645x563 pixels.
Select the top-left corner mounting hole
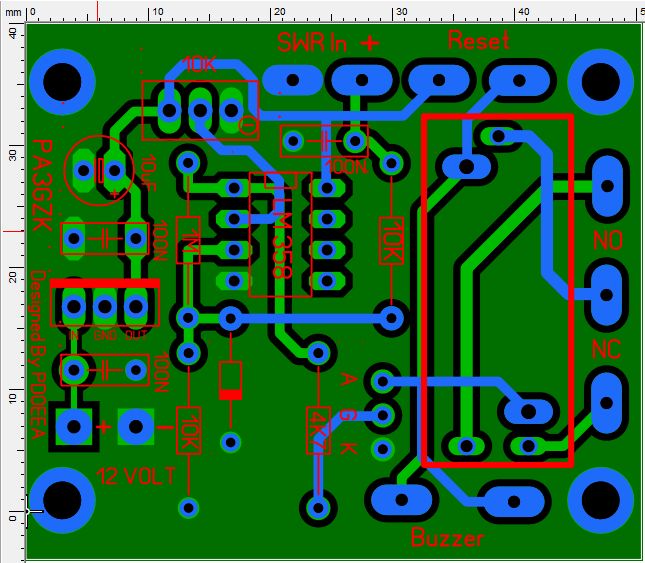[x=63, y=78]
